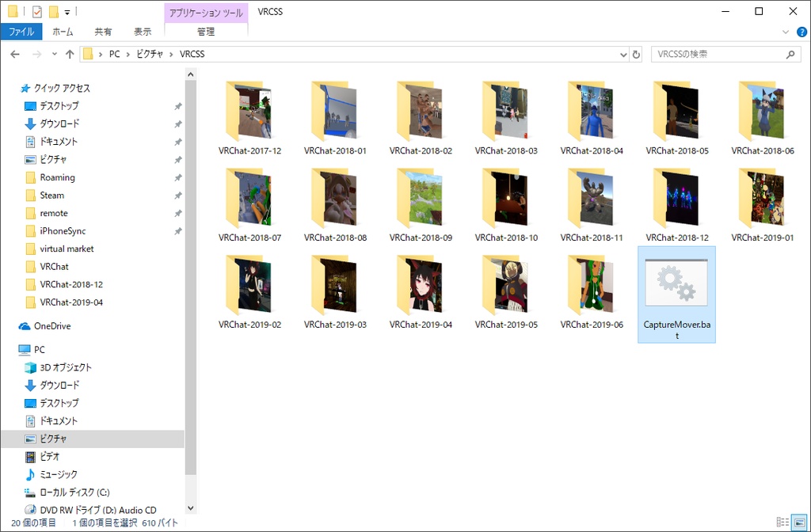Click the VRChat-2018-10 folder
Screen dimensions: 811x532
(506, 205)
